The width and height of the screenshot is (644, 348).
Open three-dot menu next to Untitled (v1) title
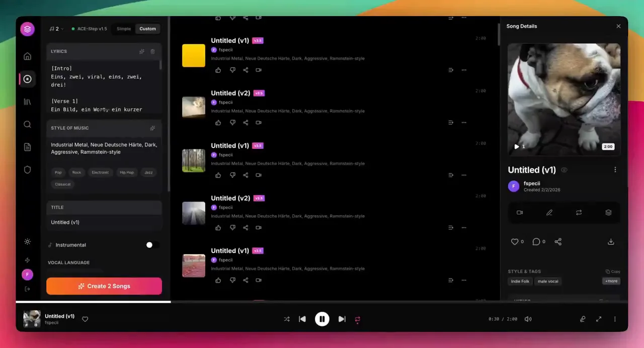(x=615, y=170)
